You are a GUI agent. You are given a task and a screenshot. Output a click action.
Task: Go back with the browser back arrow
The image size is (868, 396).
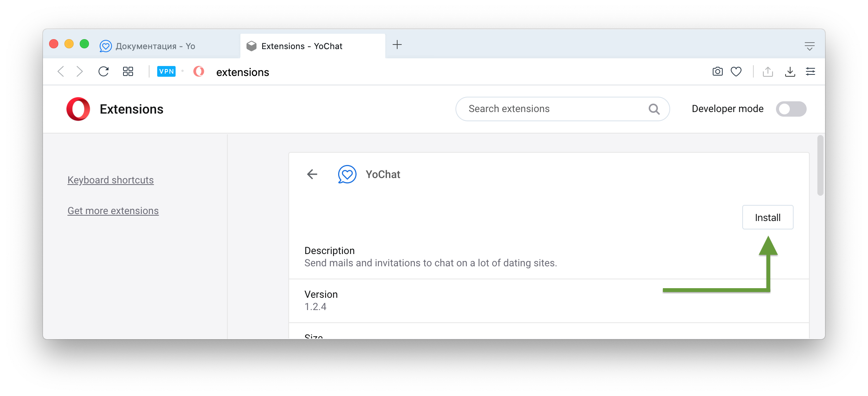click(x=61, y=72)
